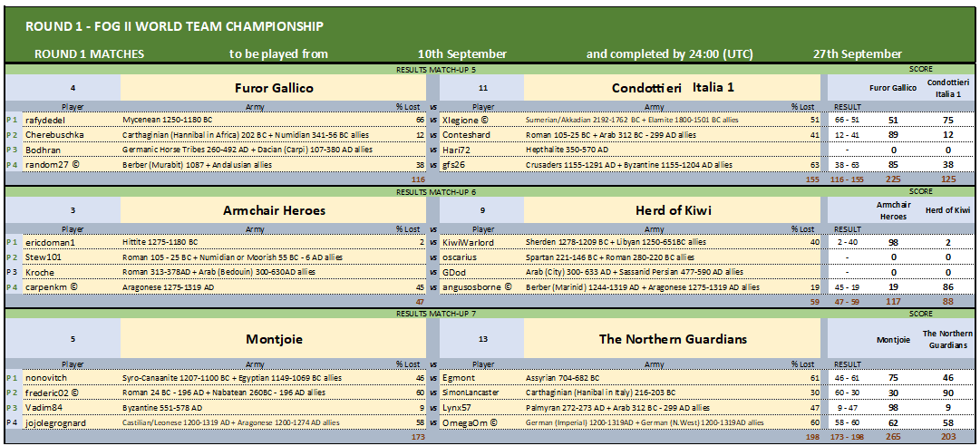Select the Condottieri Italia 1 team header

pyautogui.click(x=672, y=88)
